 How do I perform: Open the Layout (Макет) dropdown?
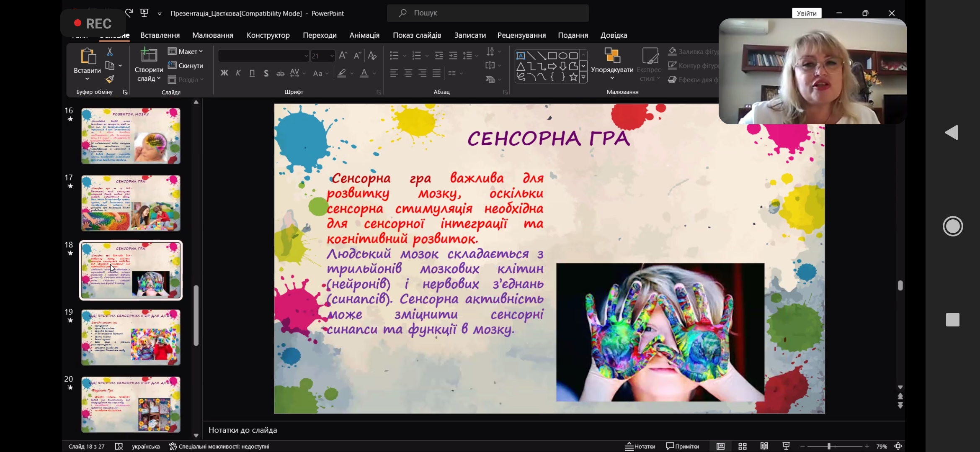tap(186, 51)
